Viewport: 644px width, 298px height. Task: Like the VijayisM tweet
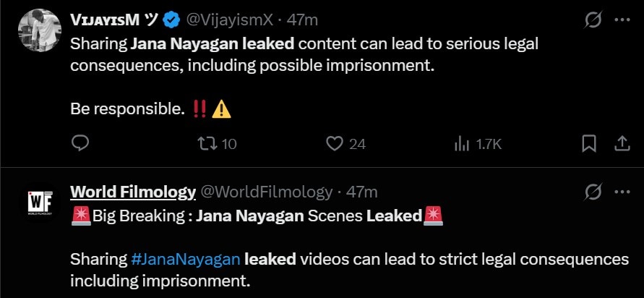pos(334,144)
